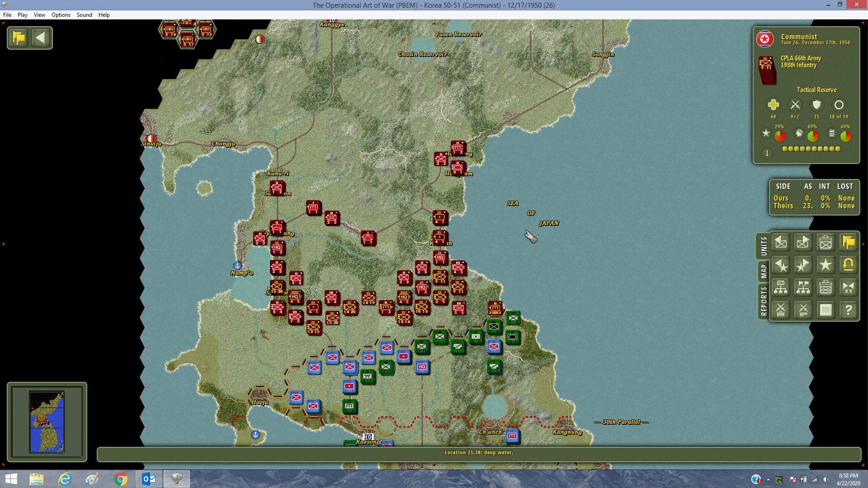Screen dimensions: 868x488
Task: Click the Communist flag emblem
Action: point(765,39)
